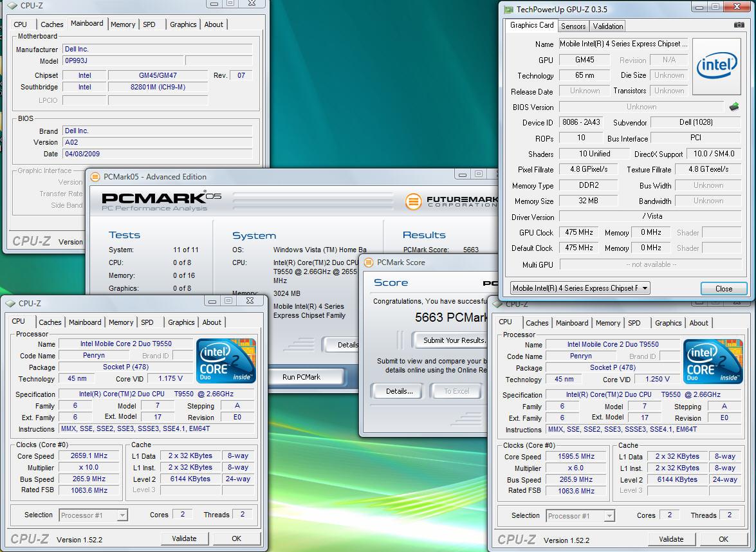Click Validate in 2659.1 MHz CPU-Z window
756x552 pixels.
point(184,538)
